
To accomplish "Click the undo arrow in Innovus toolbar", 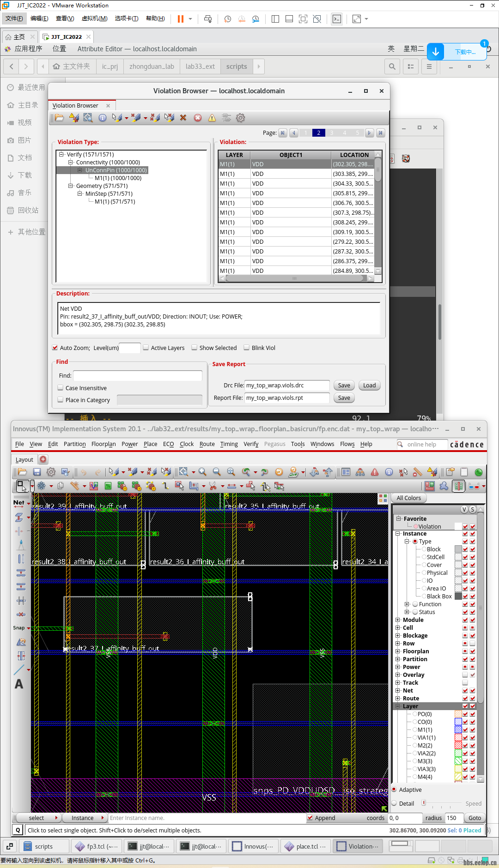I will [84, 472].
